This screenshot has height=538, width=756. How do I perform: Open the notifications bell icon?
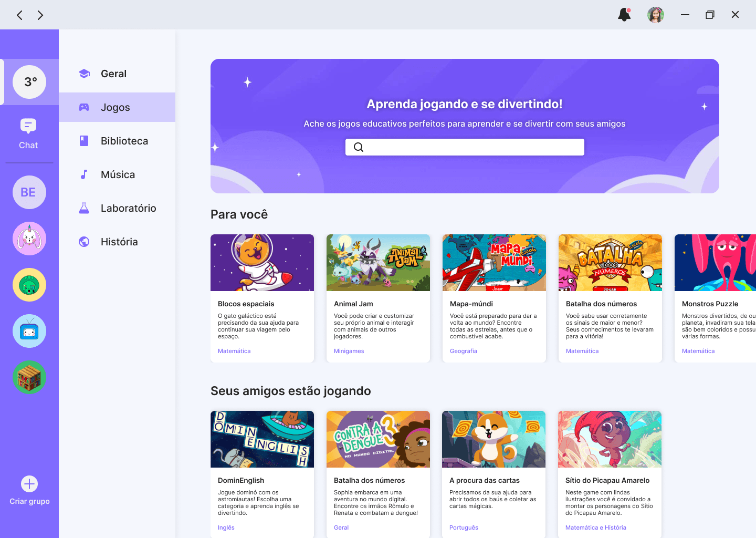pyautogui.click(x=624, y=15)
